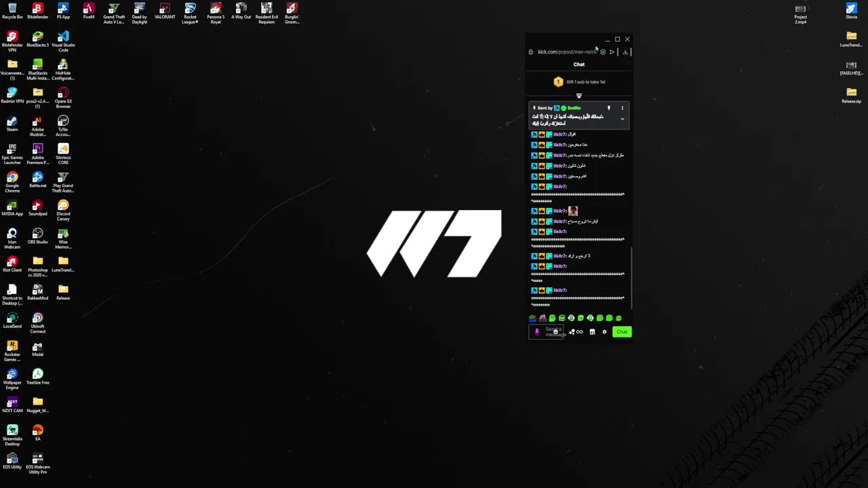Select the Photoshop cc 2020 folder
Screen dimensions: 868x488
coord(37,267)
